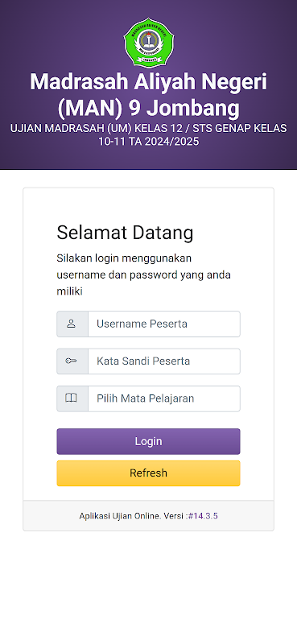
Task: Click the (MAN) 9 Jombang title line
Action: (x=149, y=108)
